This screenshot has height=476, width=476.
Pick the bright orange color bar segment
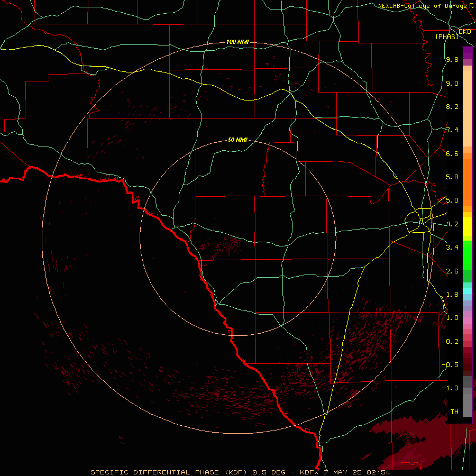(x=467, y=182)
